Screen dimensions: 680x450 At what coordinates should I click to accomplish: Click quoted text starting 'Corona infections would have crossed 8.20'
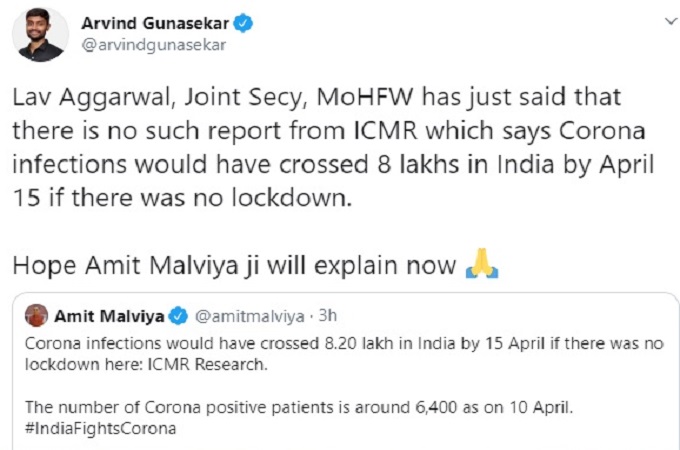340,343
